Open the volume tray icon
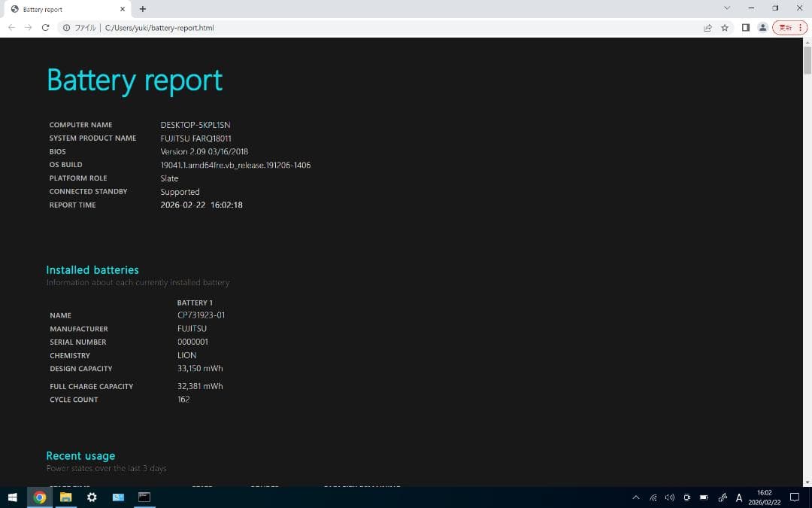This screenshot has width=812, height=508. [x=670, y=497]
